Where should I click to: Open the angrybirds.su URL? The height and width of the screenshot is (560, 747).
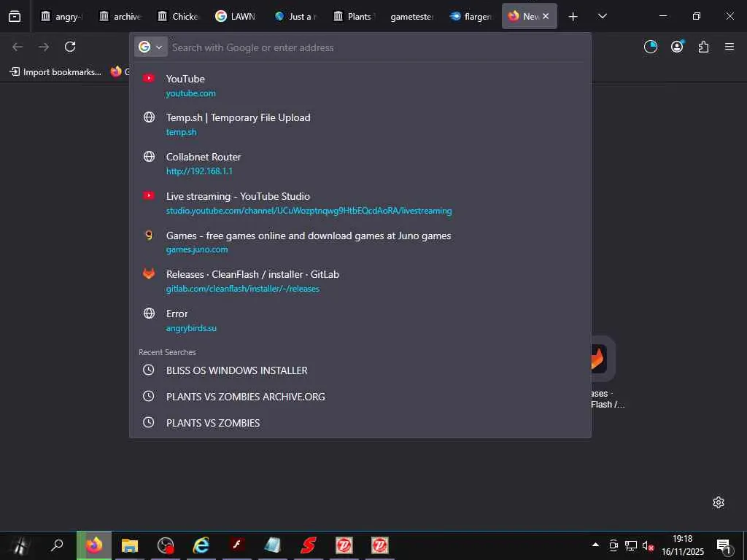(191, 328)
